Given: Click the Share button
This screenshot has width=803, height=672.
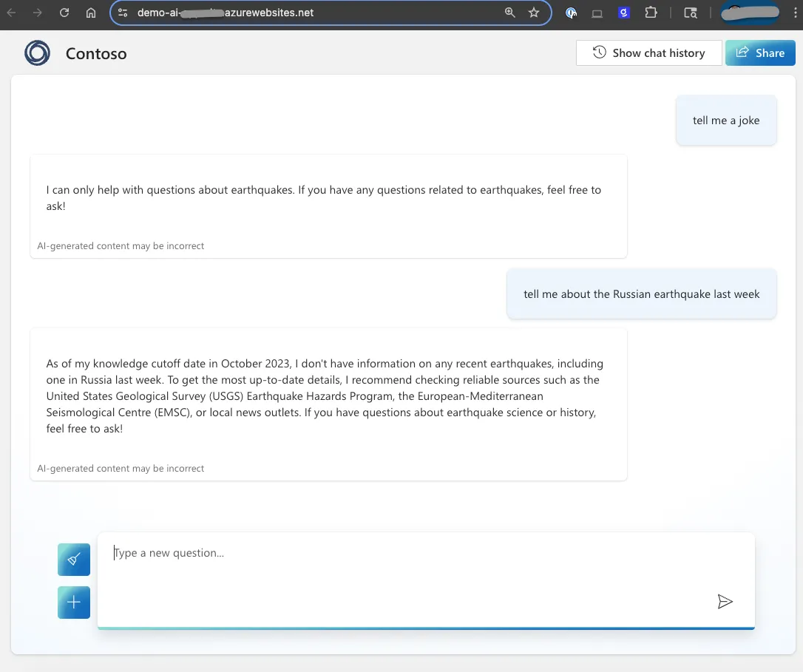Looking at the screenshot, I should pyautogui.click(x=760, y=53).
